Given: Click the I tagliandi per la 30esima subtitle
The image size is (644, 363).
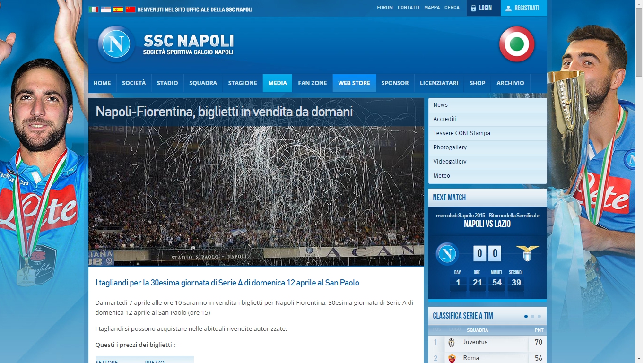Looking at the screenshot, I should 227,283.
